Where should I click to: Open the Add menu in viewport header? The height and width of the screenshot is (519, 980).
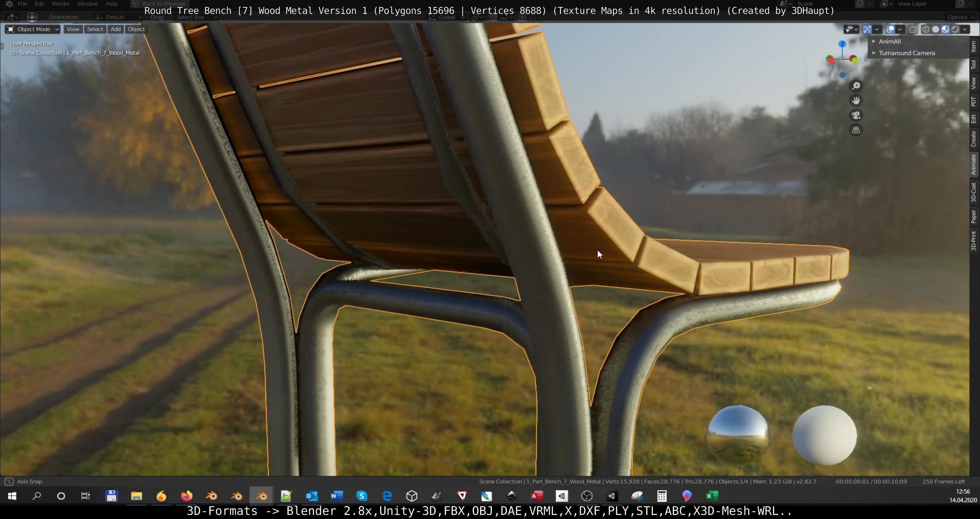click(116, 29)
